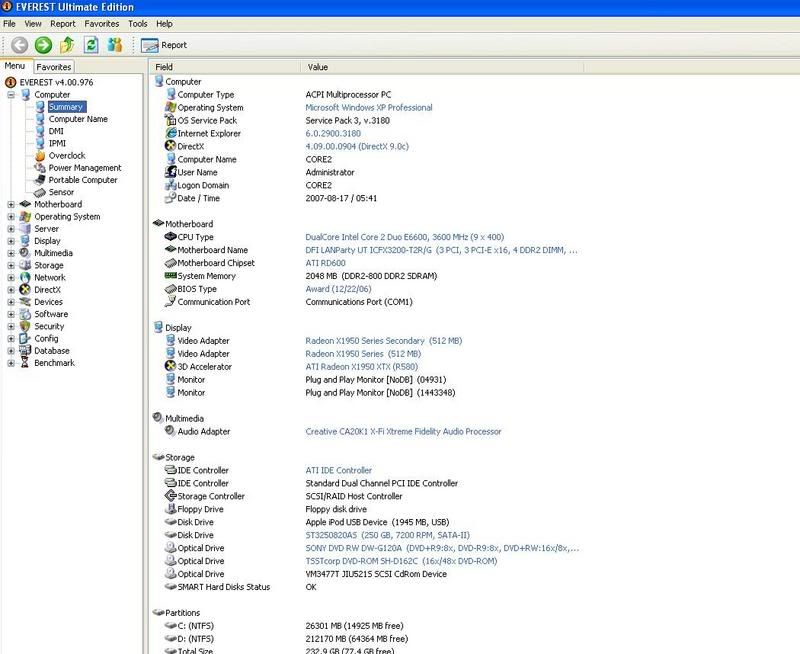Open the File menu
Image resolution: width=800 pixels, height=654 pixels.
tap(9, 24)
